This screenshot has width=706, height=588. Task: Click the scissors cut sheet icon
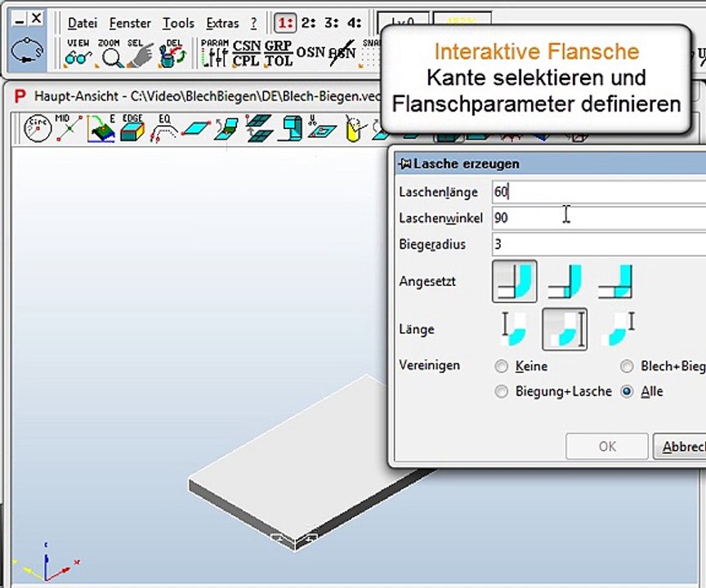(321, 127)
